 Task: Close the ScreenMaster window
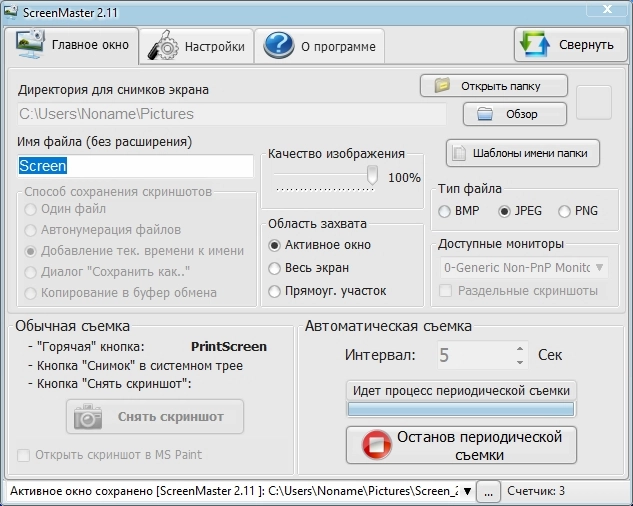pos(607,9)
